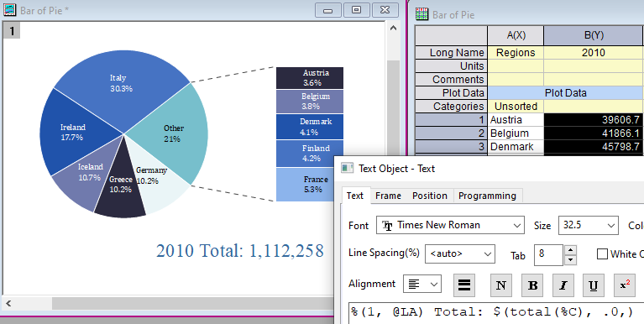Click the Text Object dialog title icon
The height and width of the screenshot is (324, 644).
348,169
